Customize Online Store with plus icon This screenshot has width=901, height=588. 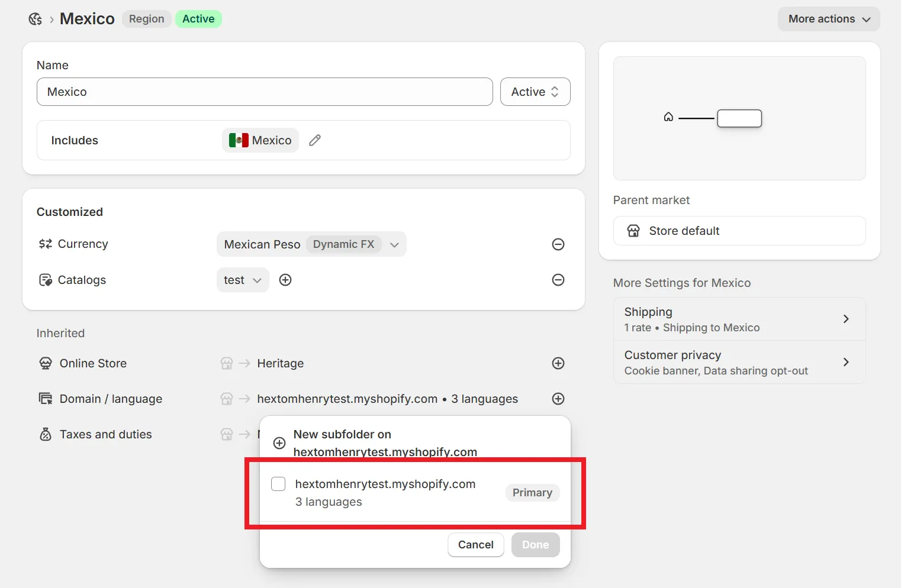[x=558, y=363]
